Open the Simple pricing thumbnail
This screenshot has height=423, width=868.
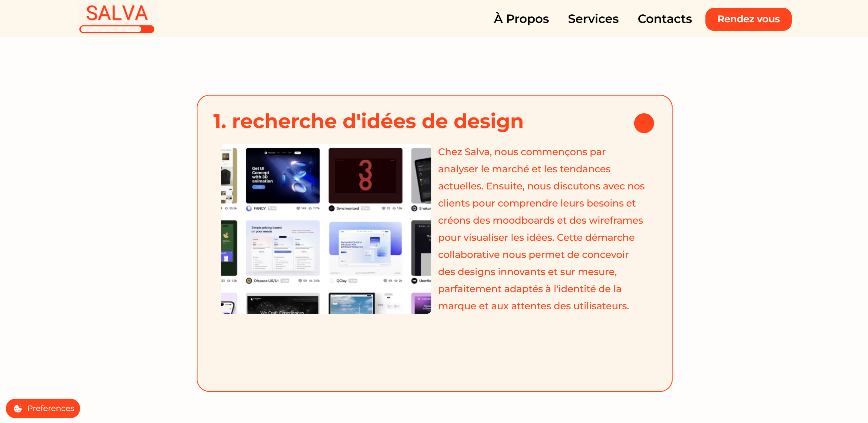click(x=283, y=248)
